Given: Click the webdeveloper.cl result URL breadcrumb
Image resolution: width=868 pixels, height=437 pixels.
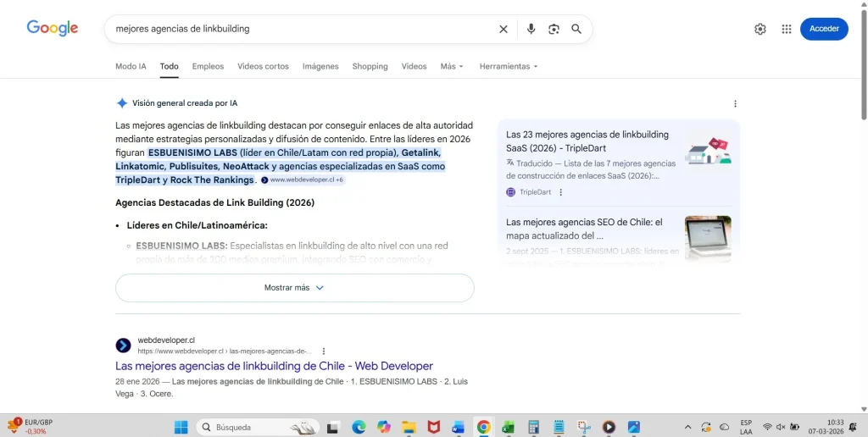Looking at the screenshot, I should tap(225, 351).
